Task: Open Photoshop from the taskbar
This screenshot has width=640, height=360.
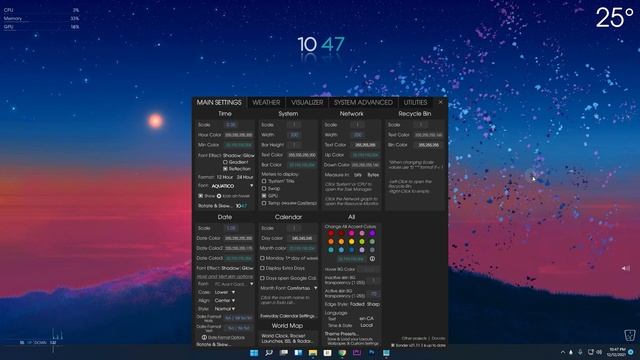Action: point(371,353)
